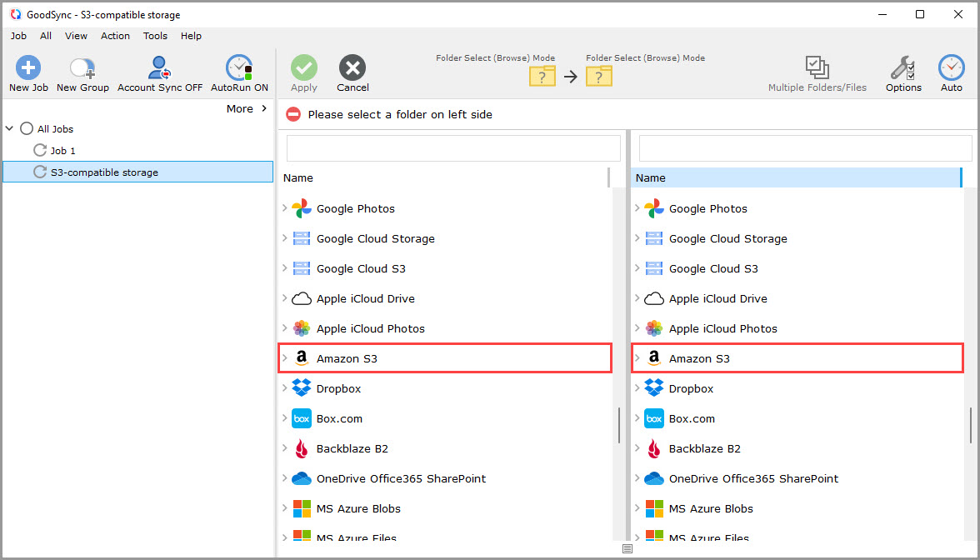Toggle AutoRun ON clock icon
The height and width of the screenshot is (560, 980).
(239, 67)
